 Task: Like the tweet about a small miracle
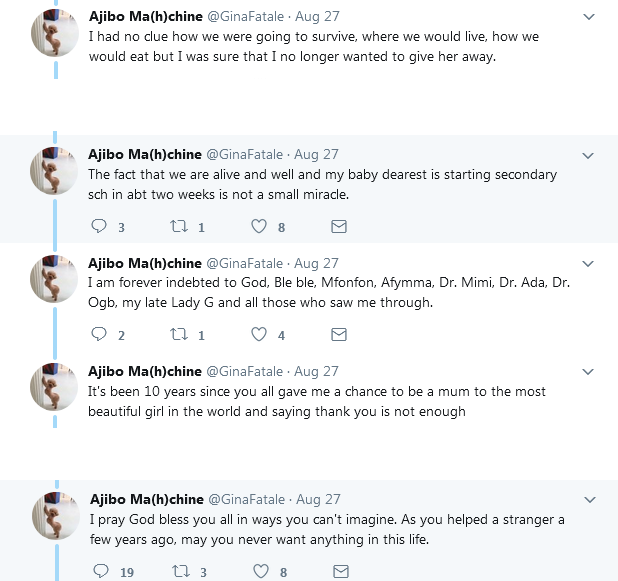click(259, 226)
